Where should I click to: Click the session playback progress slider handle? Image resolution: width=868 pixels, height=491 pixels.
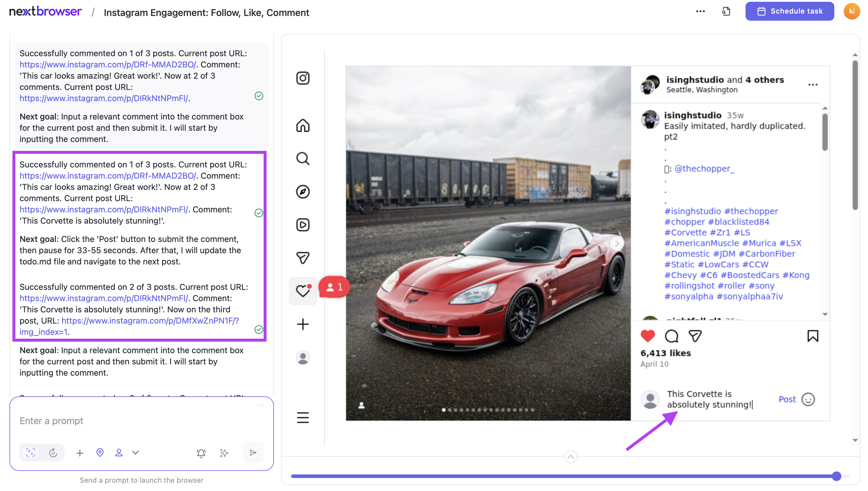click(836, 476)
